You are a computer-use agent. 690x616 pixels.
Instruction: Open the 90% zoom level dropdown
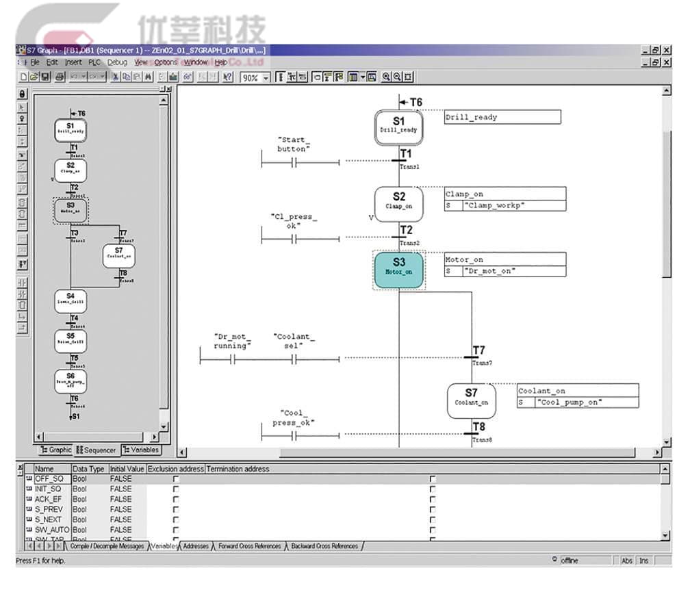click(x=266, y=78)
